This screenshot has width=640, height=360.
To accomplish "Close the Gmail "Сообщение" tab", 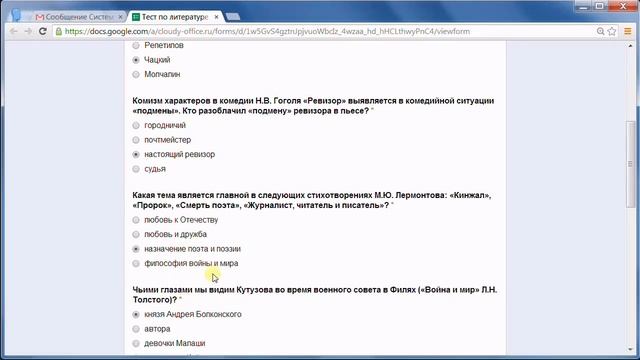I will coord(120,17).
